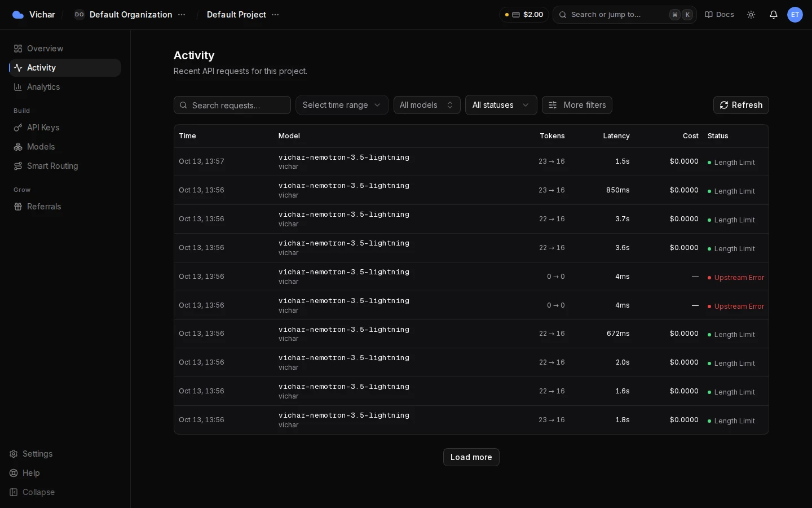Select Activity in the sidebar

[x=65, y=68]
